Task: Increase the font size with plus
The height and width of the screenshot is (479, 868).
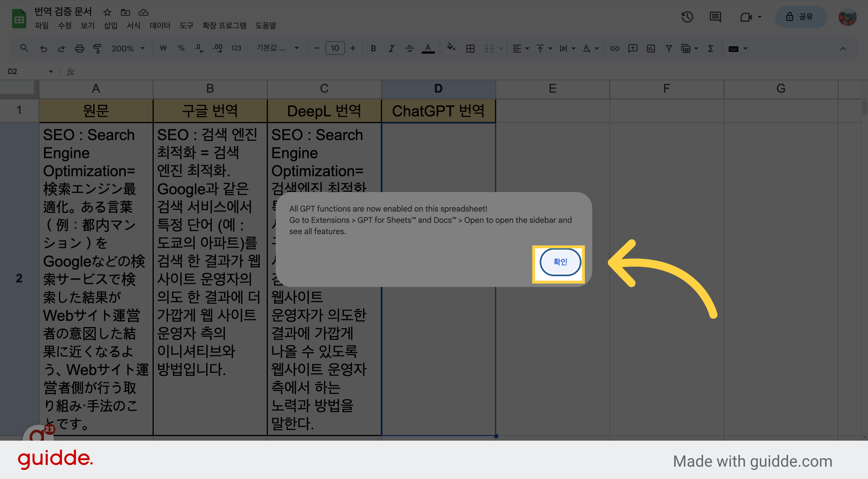Action: pos(353,49)
